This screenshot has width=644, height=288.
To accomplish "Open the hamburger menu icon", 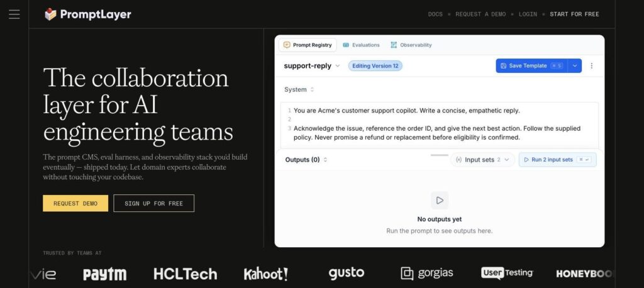I will 14,14.
